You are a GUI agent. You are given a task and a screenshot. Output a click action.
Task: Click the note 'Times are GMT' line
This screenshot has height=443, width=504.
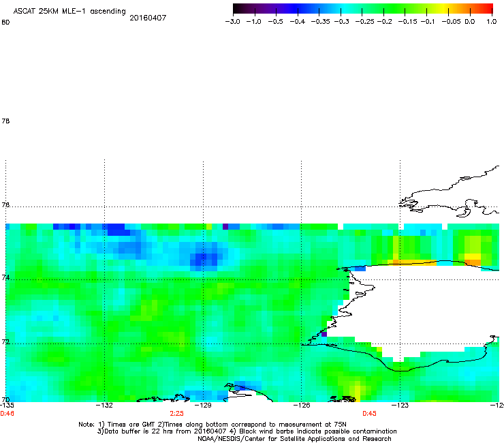click(x=212, y=425)
